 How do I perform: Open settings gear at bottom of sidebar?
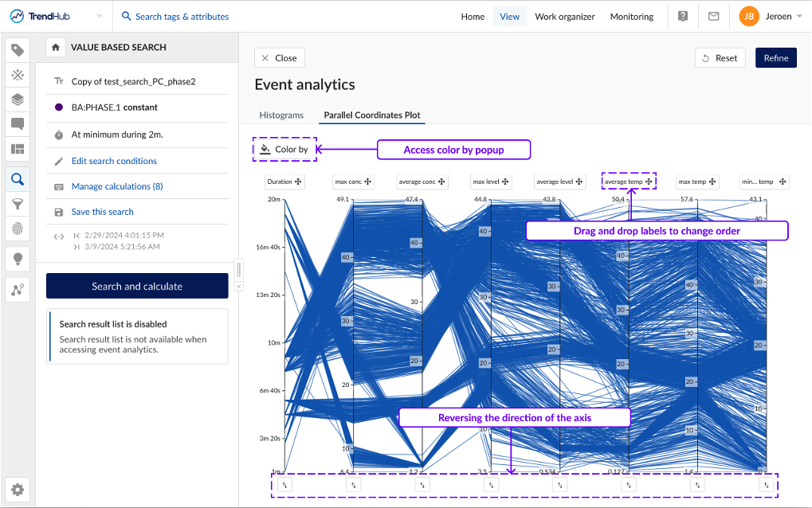(x=18, y=490)
